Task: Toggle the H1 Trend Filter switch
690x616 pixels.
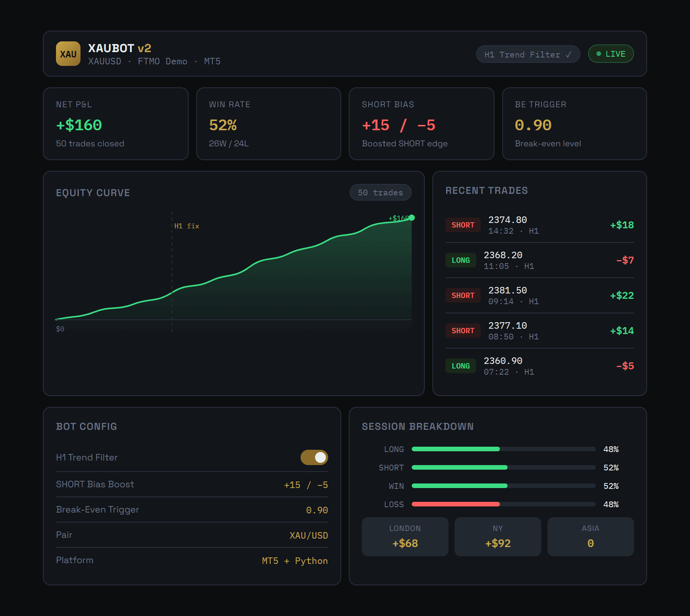Action: tap(314, 457)
